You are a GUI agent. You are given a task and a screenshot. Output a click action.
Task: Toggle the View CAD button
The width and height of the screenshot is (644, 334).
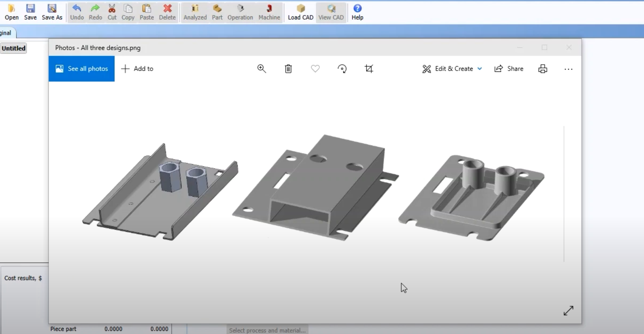click(x=331, y=12)
